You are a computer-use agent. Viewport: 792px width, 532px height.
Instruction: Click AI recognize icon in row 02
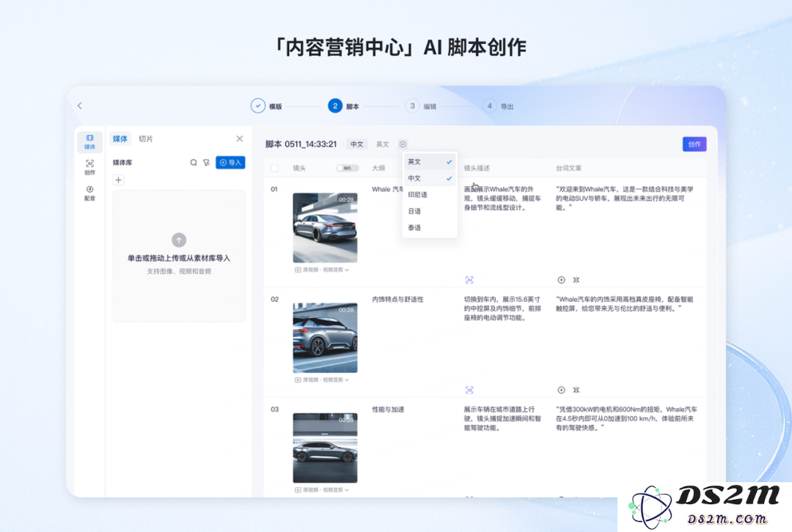pyautogui.click(x=469, y=390)
